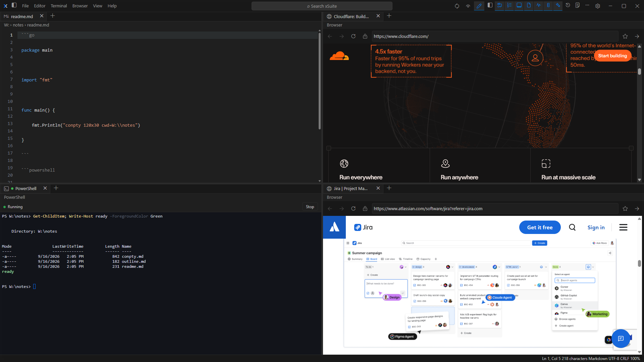This screenshot has width=644, height=362.
Task: Open the File menu
Action: (x=25, y=6)
